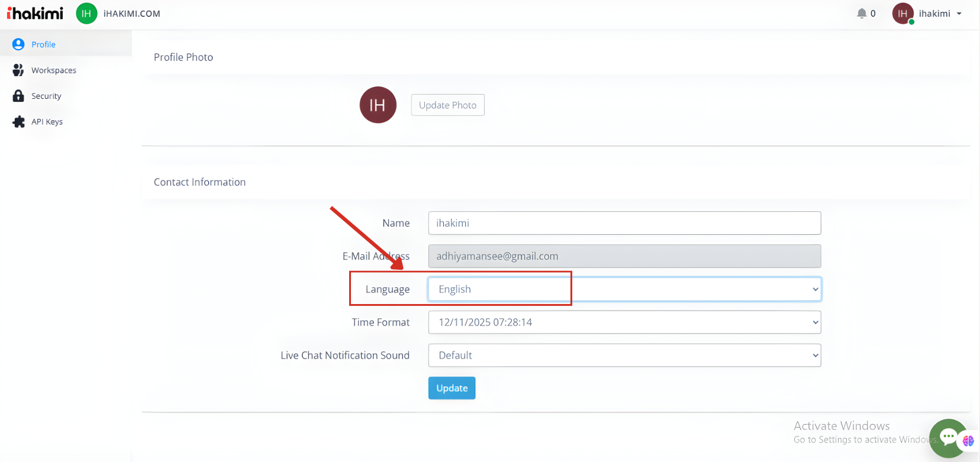Open the notifications bell icon
Screen dimensions: 980x462
point(862,14)
